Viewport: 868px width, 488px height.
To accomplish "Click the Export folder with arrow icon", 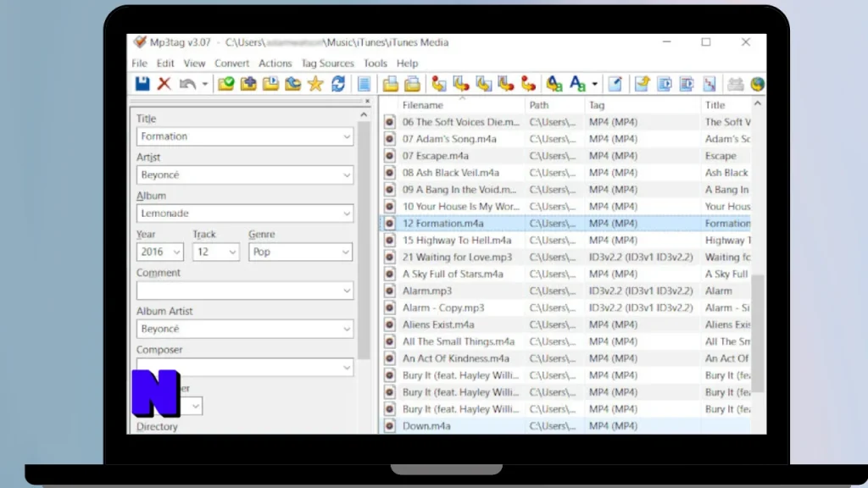I will click(643, 84).
